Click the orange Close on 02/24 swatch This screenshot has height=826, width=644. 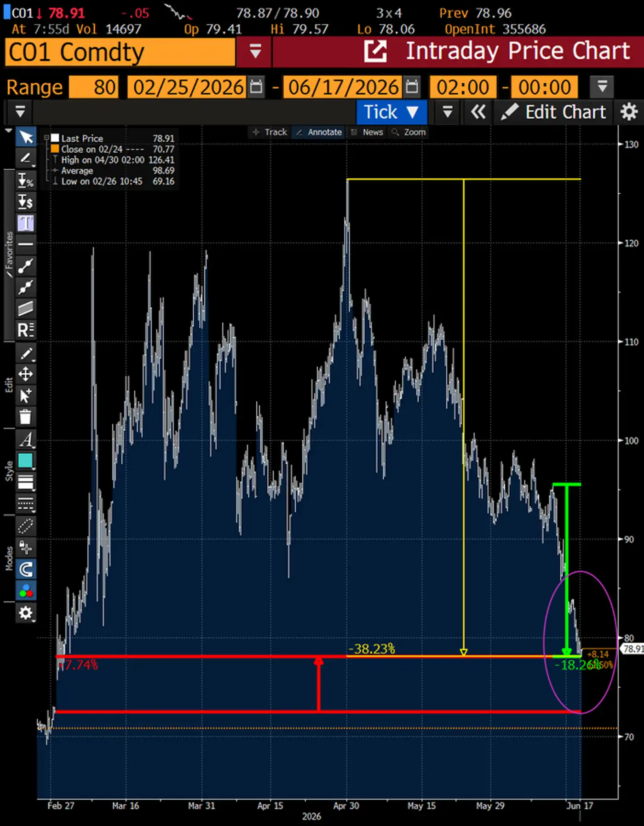click(x=55, y=149)
